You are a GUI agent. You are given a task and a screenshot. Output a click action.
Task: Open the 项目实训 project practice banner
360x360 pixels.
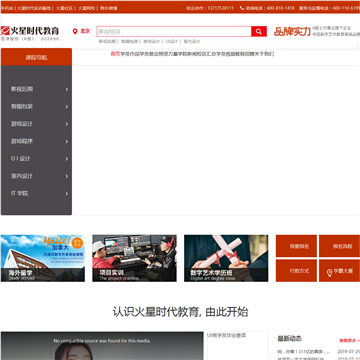[134, 258]
